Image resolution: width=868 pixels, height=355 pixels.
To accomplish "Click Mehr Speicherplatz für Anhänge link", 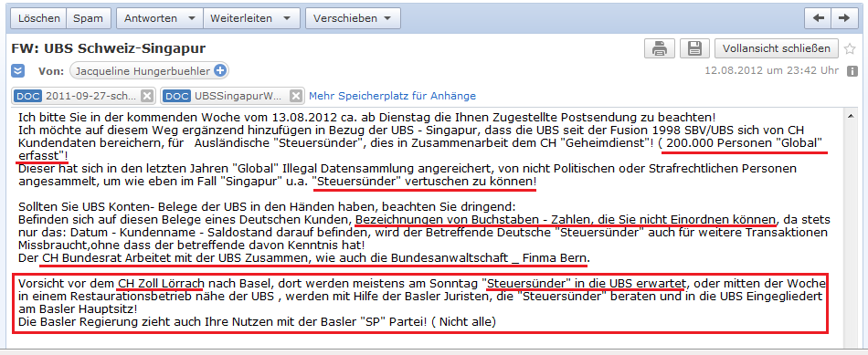I will point(392,96).
